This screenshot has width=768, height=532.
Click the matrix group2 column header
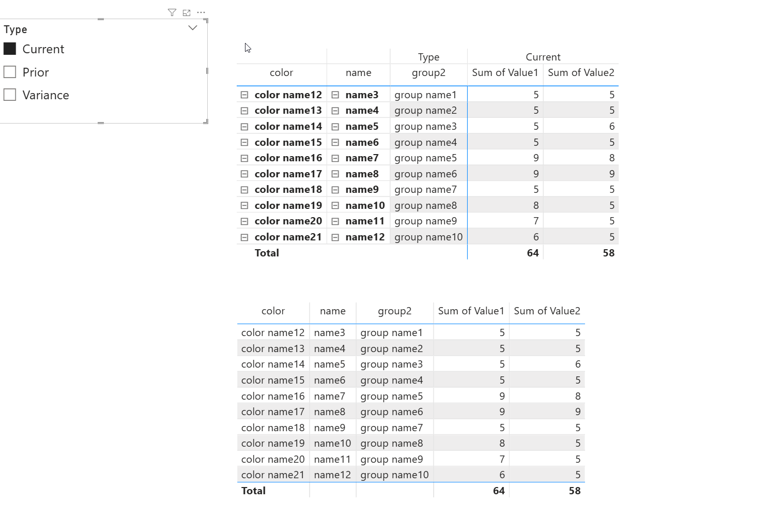click(x=428, y=73)
